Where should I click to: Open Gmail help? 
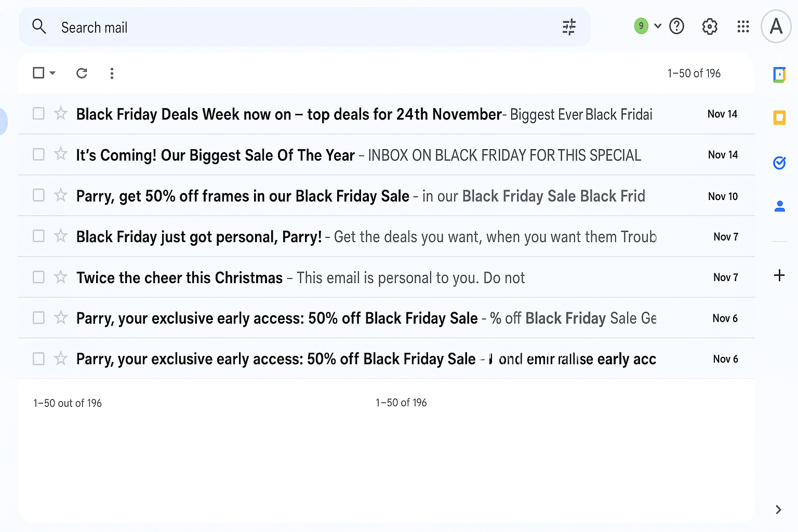(676, 26)
